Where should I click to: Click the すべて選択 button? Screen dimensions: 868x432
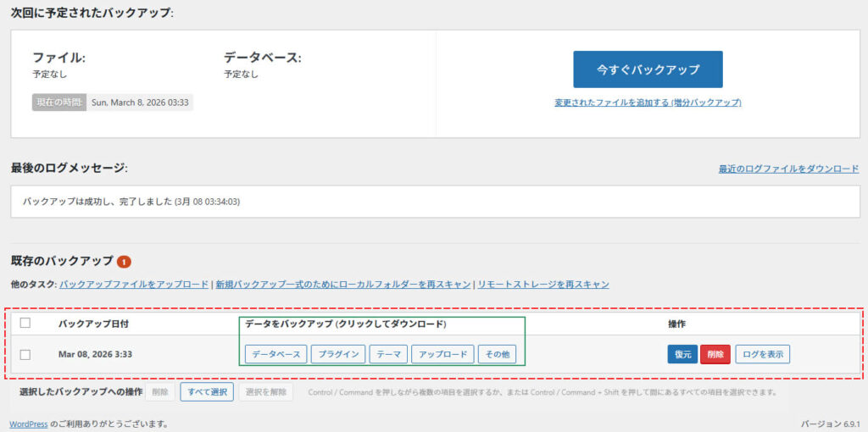(x=207, y=392)
